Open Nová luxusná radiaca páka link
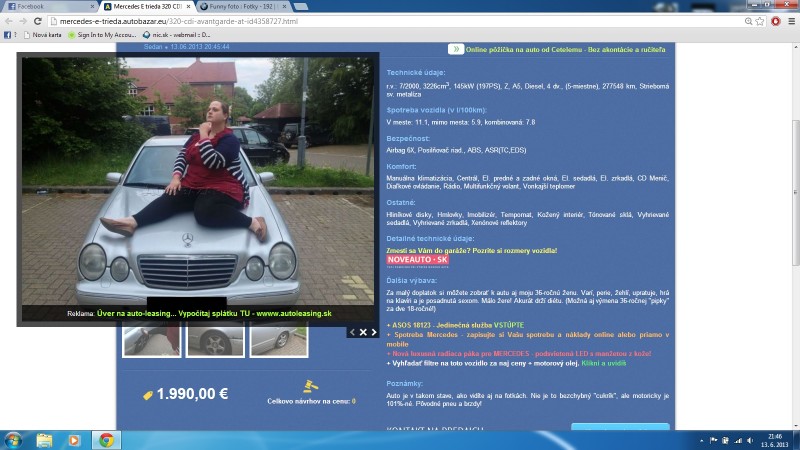Screen dimensions: 800x450 pos(519,354)
